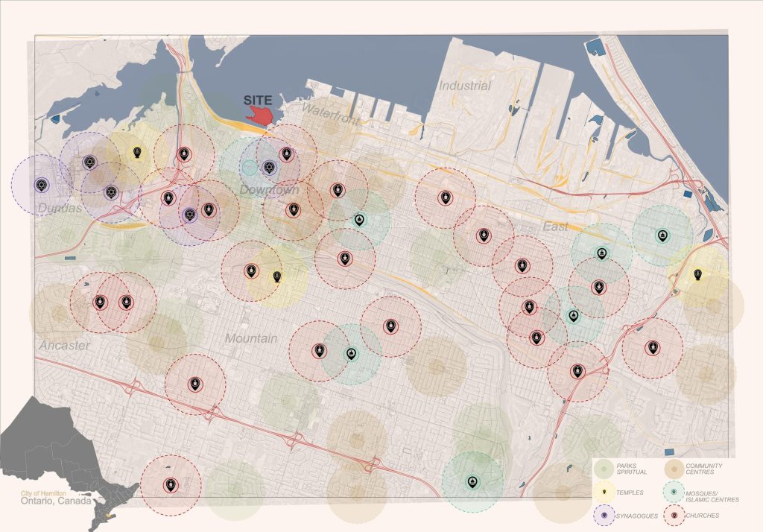Image resolution: width=763 pixels, height=532 pixels.
Task: Click the 'Dundas' district label
Action: [60, 209]
